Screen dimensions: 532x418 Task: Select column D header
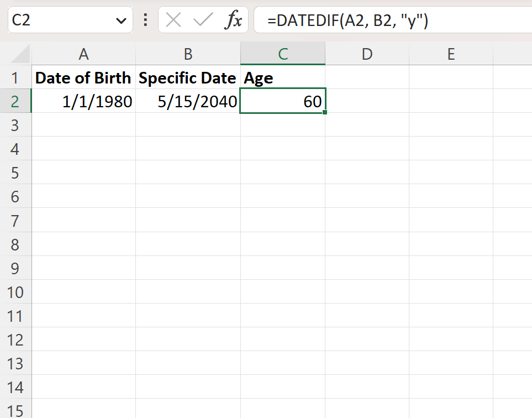(367, 54)
